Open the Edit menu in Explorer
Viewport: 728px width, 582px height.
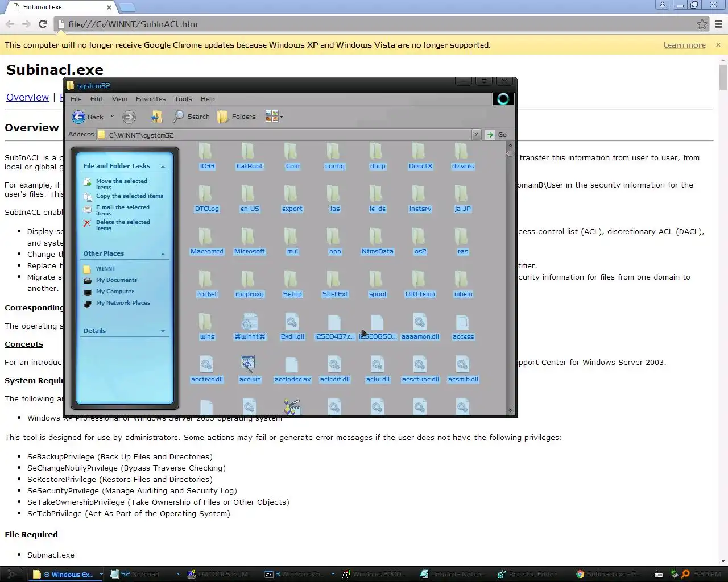(97, 99)
